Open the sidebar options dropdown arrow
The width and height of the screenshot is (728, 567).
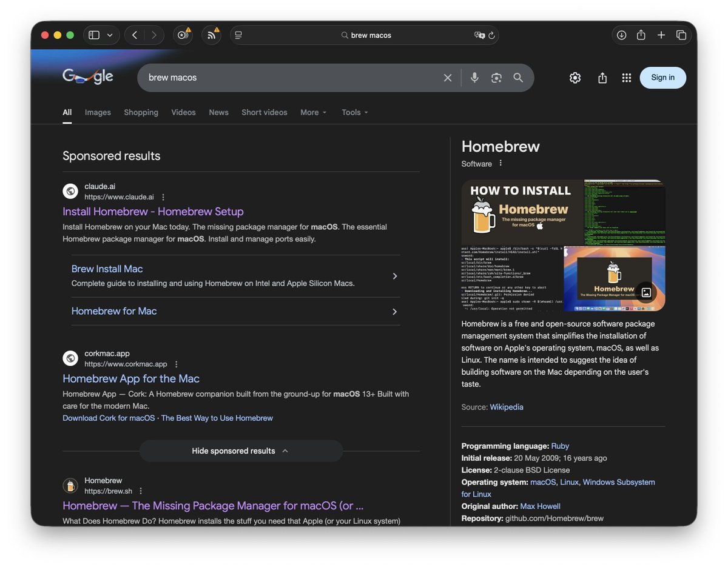click(x=110, y=35)
